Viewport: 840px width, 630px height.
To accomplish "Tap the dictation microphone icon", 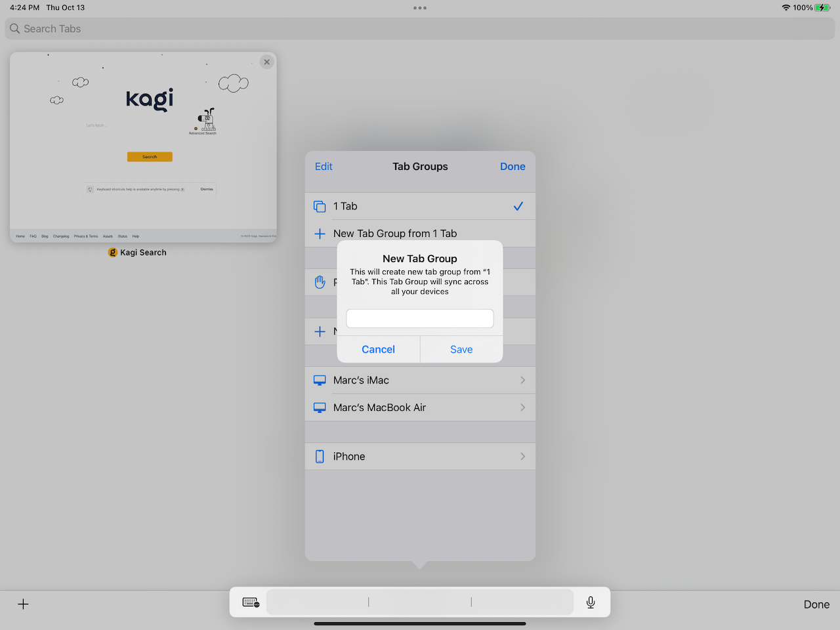I will pyautogui.click(x=590, y=602).
